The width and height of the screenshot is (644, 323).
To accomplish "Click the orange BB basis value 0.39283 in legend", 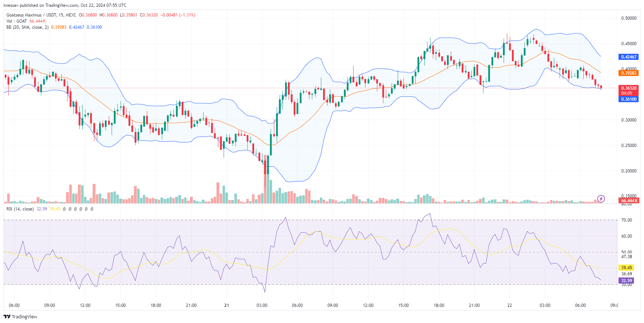I will point(59,27).
